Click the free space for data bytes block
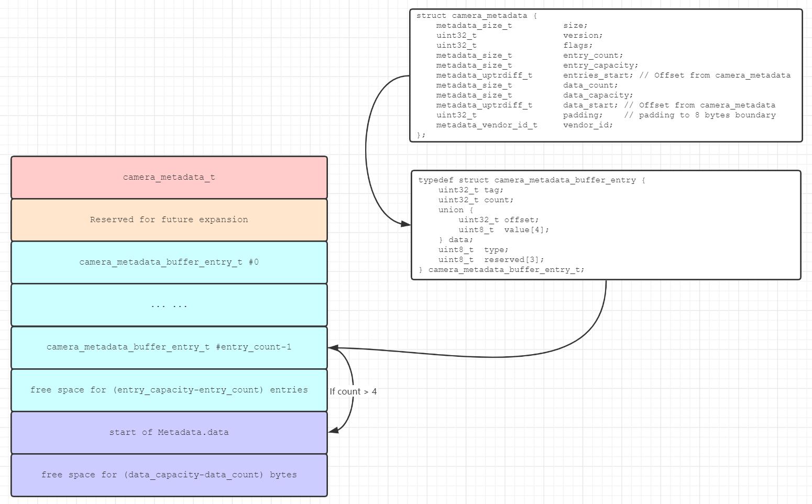812x504 pixels. [x=169, y=475]
